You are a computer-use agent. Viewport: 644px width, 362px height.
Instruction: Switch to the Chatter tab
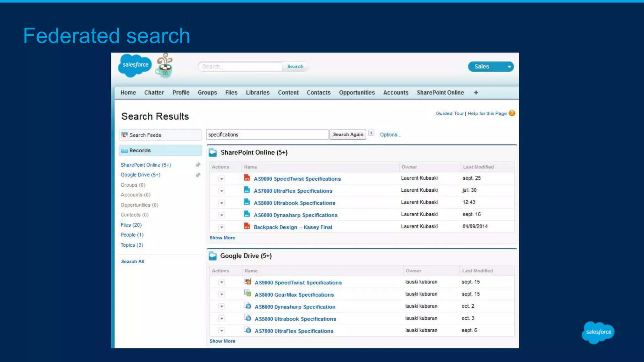154,93
